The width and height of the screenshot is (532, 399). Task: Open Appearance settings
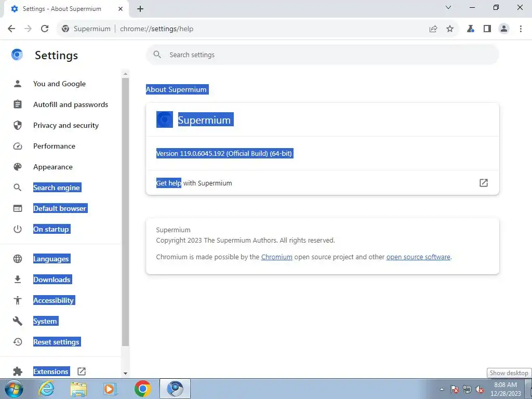(x=53, y=167)
